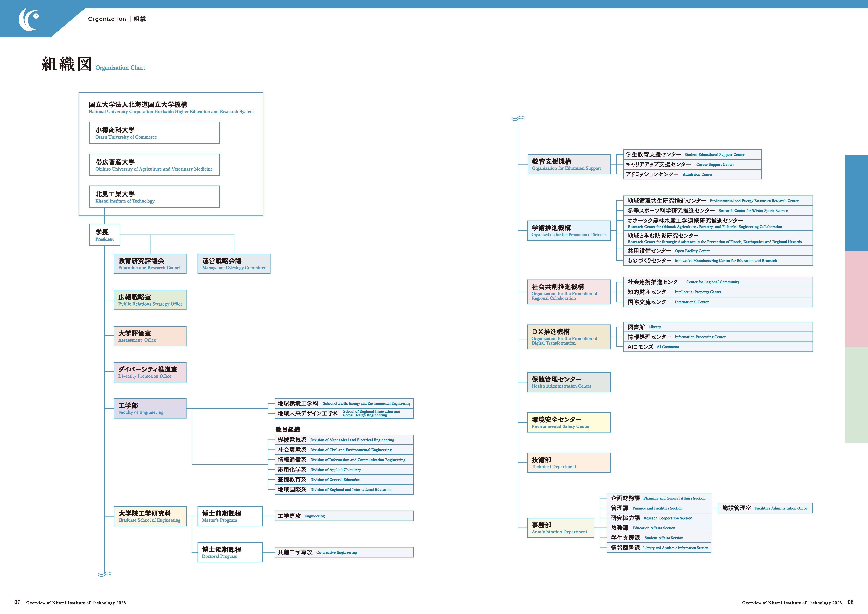Click the President box
The height and width of the screenshot is (614, 868).
pyautogui.click(x=105, y=235)
